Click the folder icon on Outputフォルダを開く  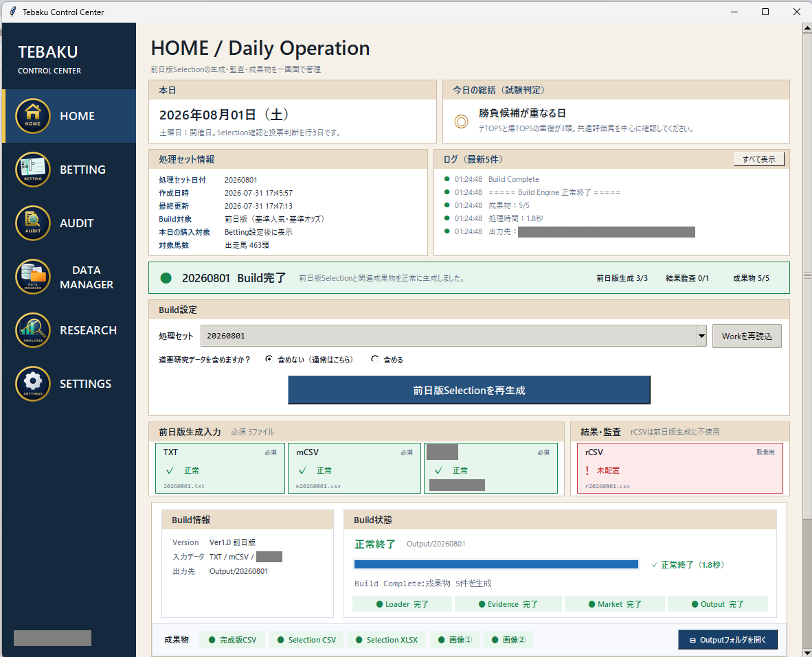pos(692,641)
